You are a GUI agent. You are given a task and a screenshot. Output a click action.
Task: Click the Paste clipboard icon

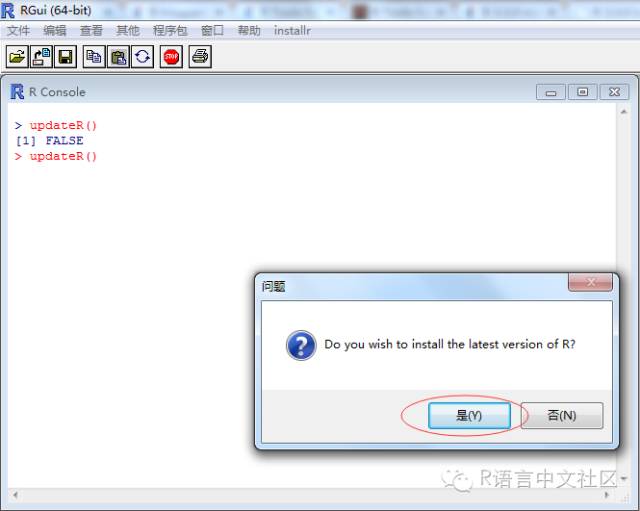point(118,56)
